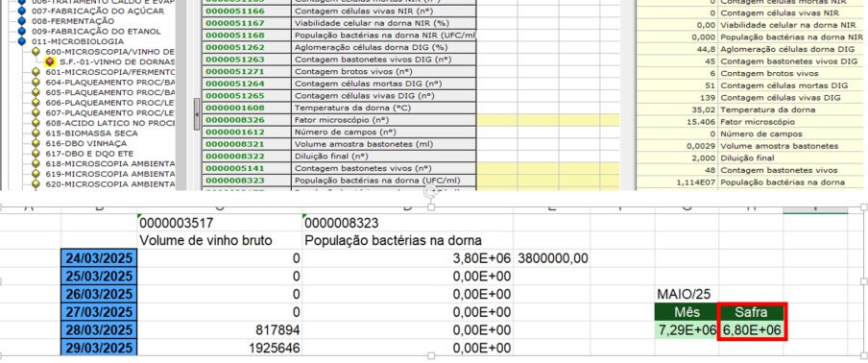Image resolution: width=868 pixels, height=363 pixels.
Task: Click the yellow icon beside 604-PLAQUEAMENTO PROC/BA
Action: 36,83
